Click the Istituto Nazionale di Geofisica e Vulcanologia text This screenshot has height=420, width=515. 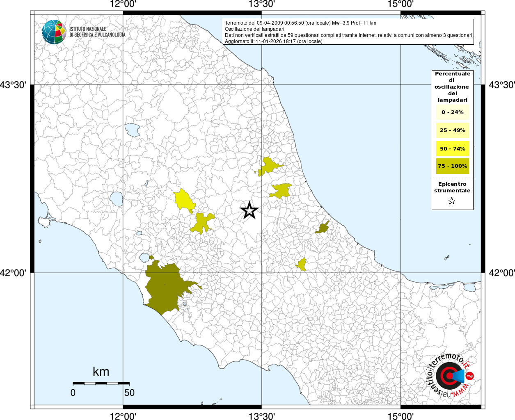click(x=97, y=32)
